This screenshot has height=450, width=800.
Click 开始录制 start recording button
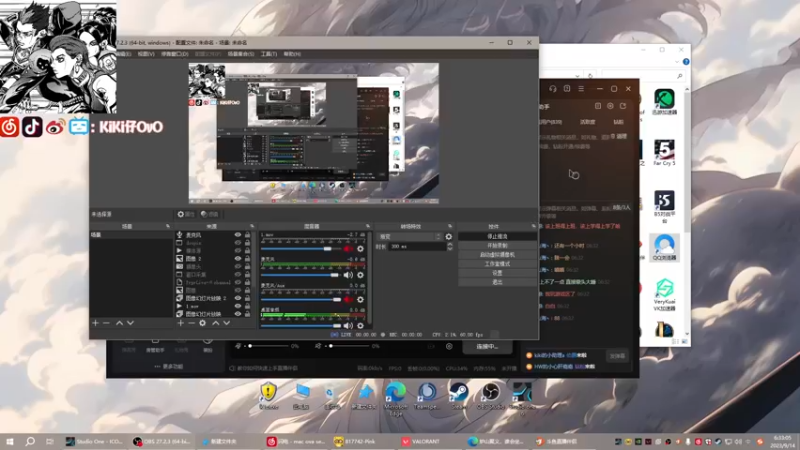(x=497, y=245)
